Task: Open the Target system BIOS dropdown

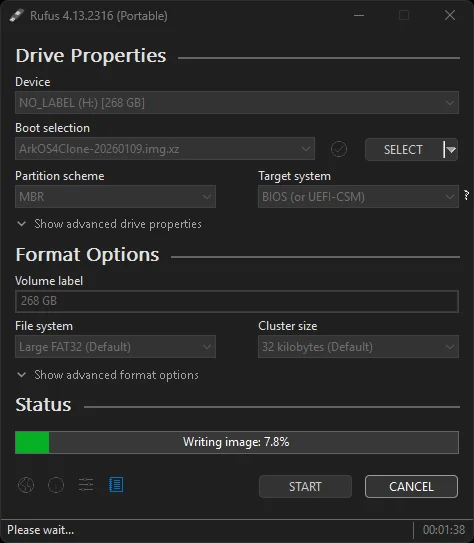Action: [358, 197]
